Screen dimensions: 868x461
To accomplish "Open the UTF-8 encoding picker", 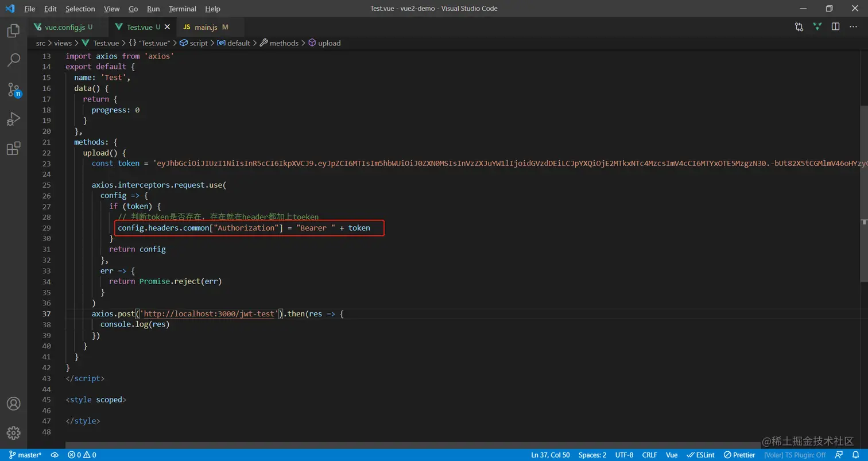I will tap(624, 455).
